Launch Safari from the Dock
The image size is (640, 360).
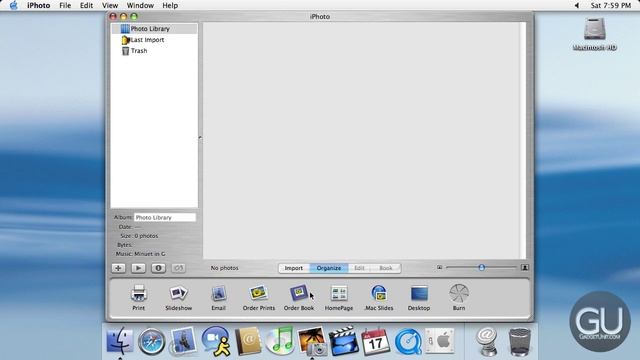click(151, 341)
